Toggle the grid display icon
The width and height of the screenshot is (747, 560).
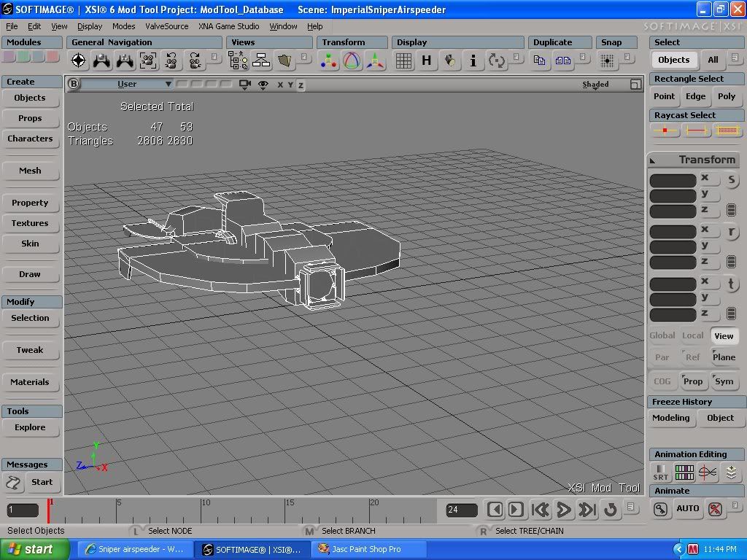pos(403,61)
